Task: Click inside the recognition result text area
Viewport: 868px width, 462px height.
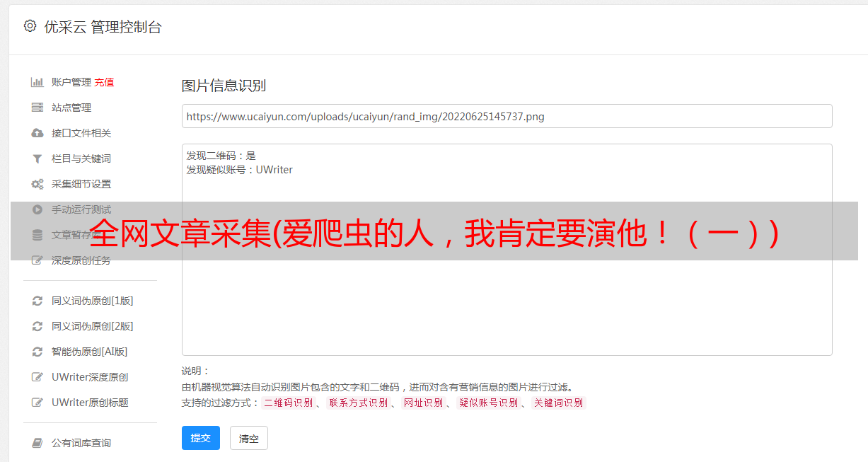Action: click(x=507, y=250)
